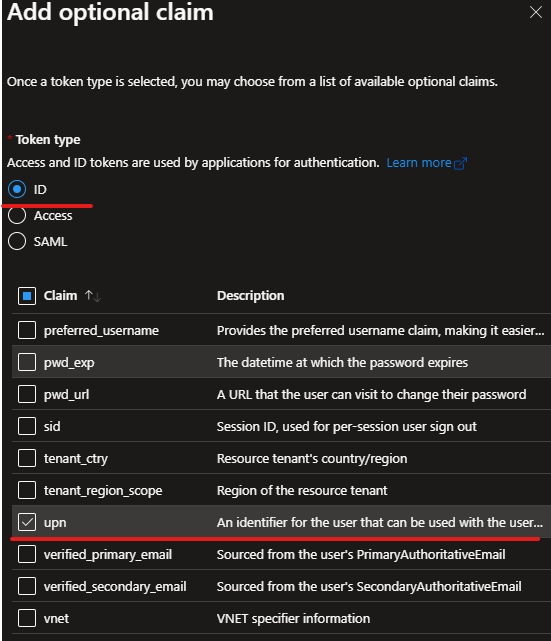Open the Learn more link
551x641 pixels.
point(419,163)
